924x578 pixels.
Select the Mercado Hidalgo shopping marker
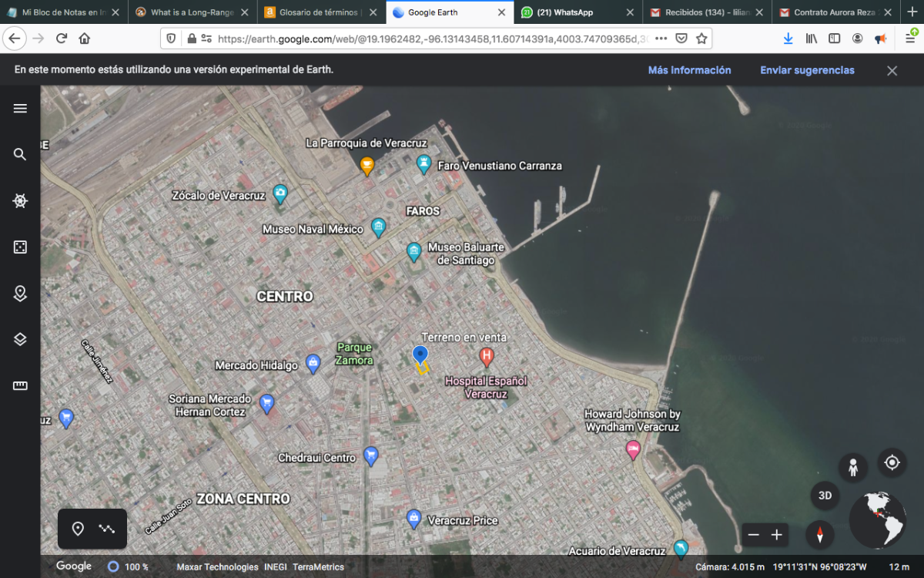[313, 363]
